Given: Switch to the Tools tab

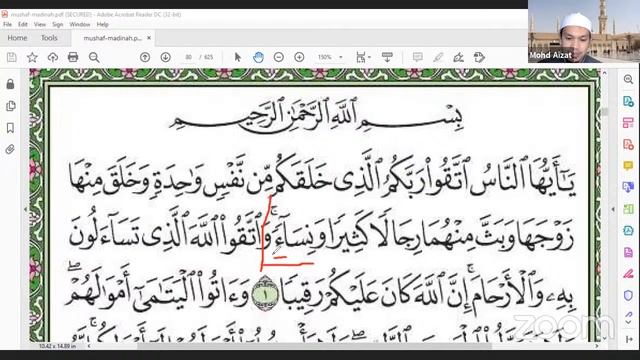Looking at the screenshot, I should point(49,38).
